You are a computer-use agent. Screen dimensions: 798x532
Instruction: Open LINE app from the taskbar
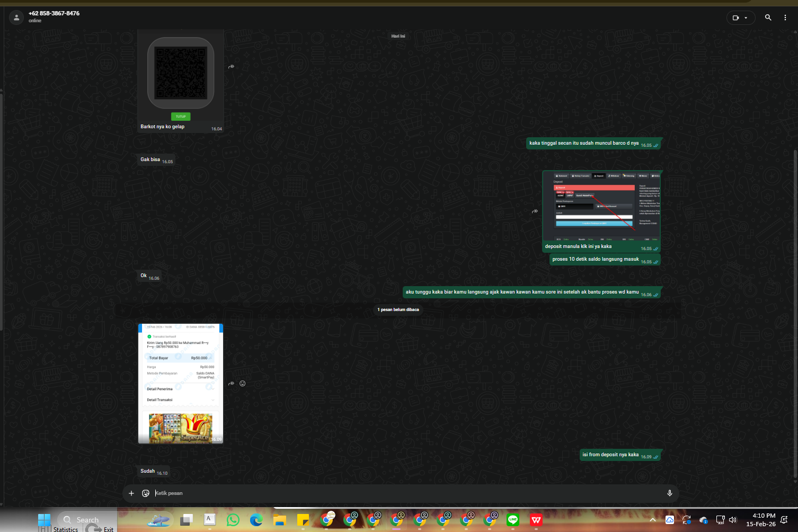[512, 520]
